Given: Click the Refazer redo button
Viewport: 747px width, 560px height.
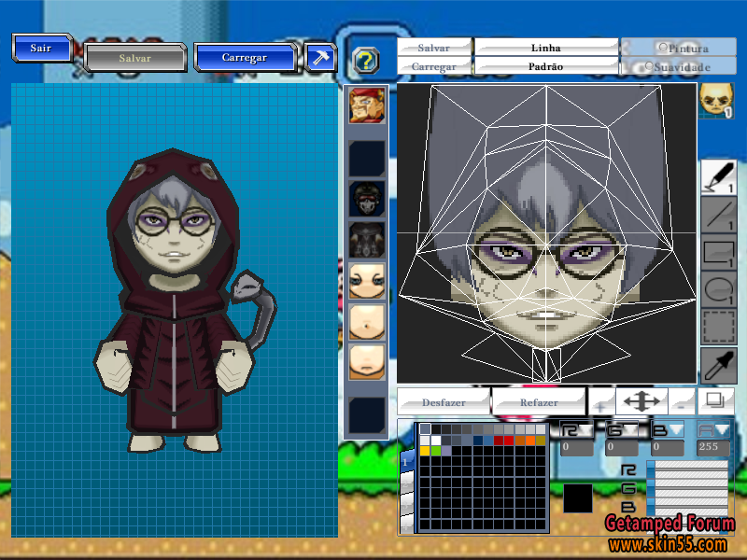Looking at the screenshot, I should pos(539,402).
